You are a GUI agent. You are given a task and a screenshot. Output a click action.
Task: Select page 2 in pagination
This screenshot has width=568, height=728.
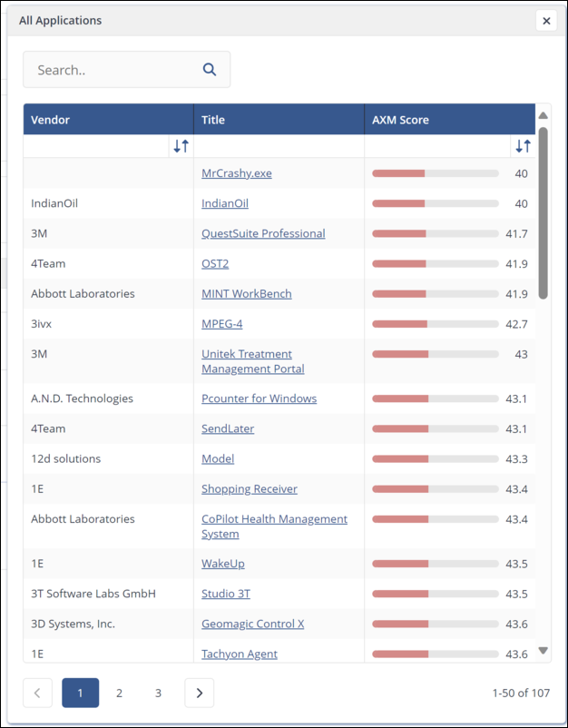coord(119,693)
